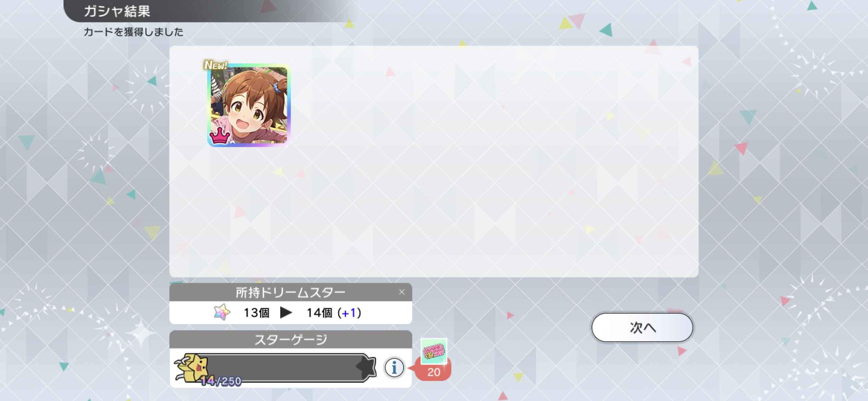Viewport: 868px width, 401px height.
Task: Tap the star mascot in the box
Action: (x=192, y=368)
